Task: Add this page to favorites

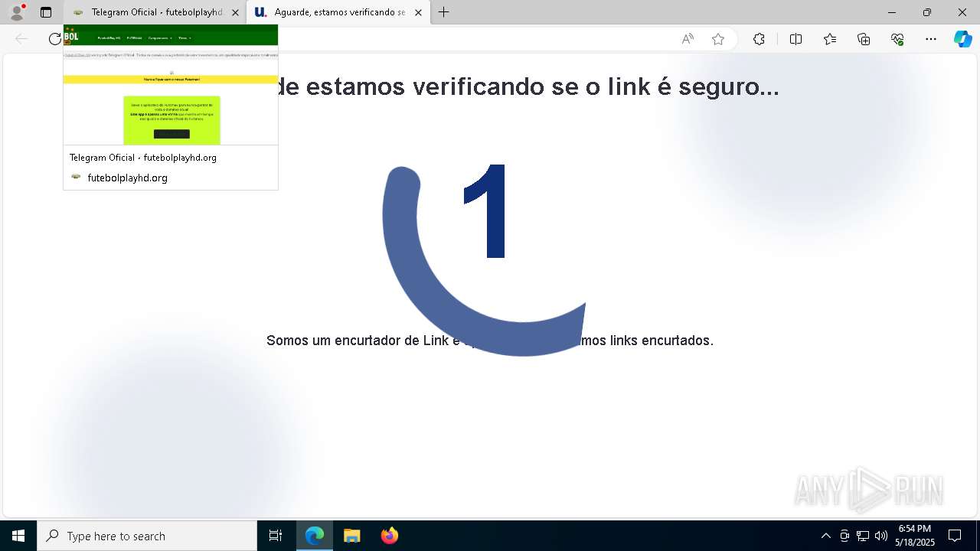Action: pos(718,39)
